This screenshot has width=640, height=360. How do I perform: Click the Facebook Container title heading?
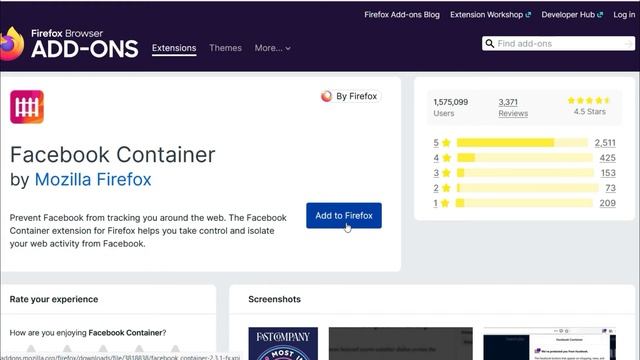tap(112, 155)
